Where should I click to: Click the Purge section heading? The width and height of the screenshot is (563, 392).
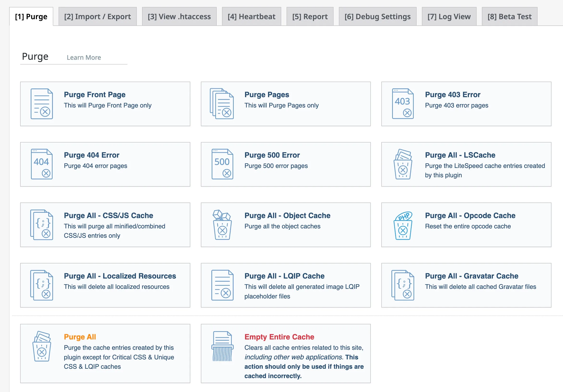coord(35,56)
